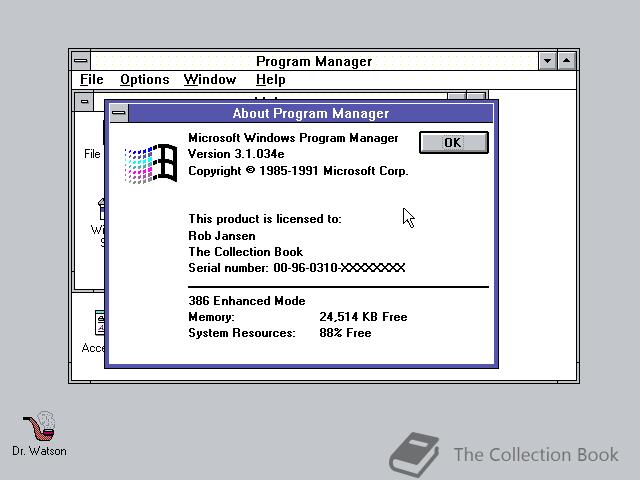The width and height of the screenshot is (640, 480).
Task: Open Program Manager's control menu box
Action: pyautogui.click(x=81, y=61)
